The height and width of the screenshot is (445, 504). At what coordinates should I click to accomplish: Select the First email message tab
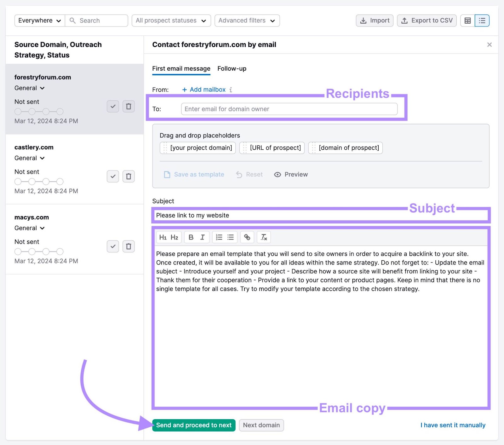[181, 68]
